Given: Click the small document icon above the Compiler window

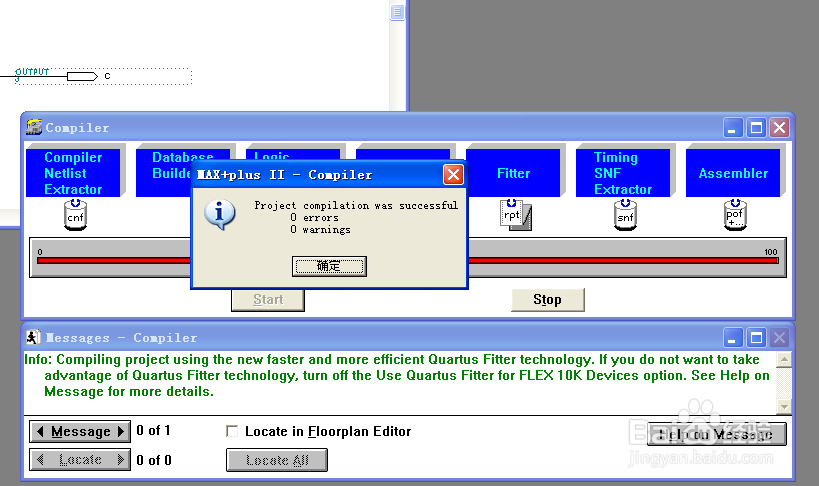Looking at the screenshot, I should (397, 12).
